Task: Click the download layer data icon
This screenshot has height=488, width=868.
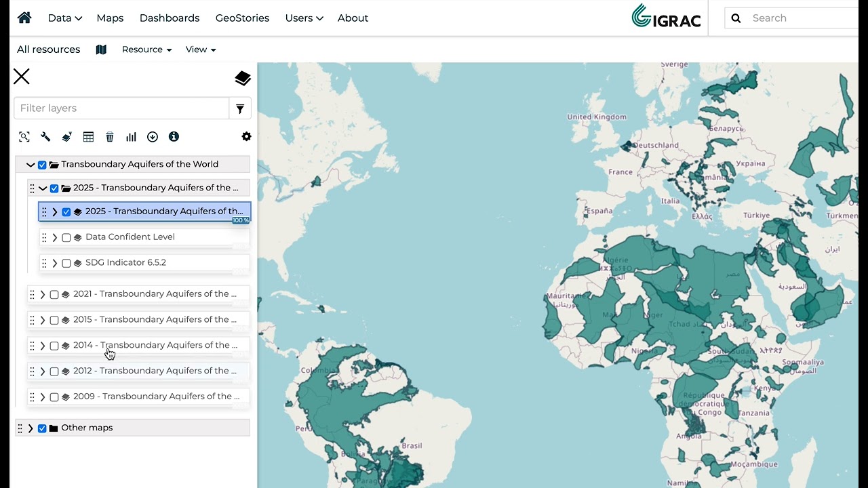Action: (153, 137)
